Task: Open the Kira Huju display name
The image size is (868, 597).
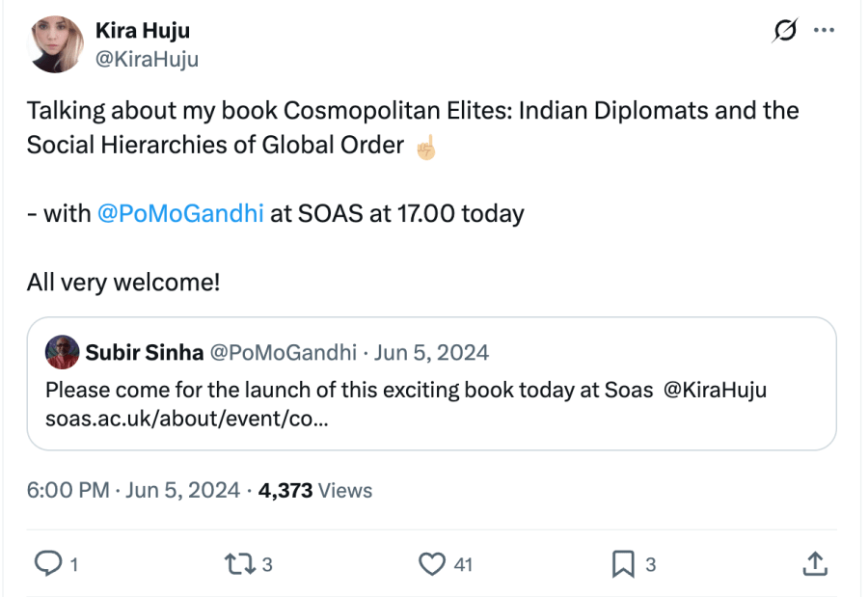Action: [142, 32]
